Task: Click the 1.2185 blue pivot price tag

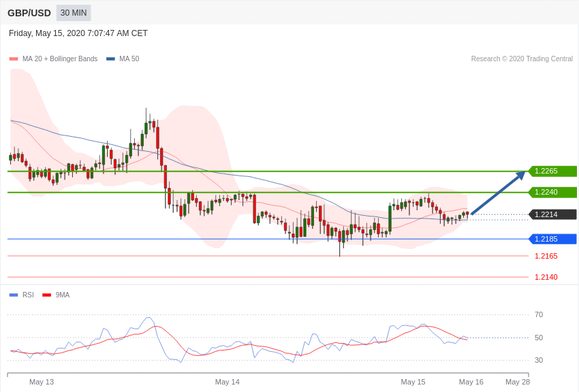Action: [552, 239]
